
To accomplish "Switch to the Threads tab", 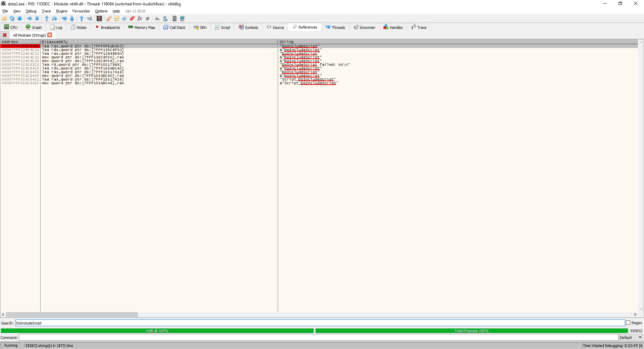I will (335, 27).
